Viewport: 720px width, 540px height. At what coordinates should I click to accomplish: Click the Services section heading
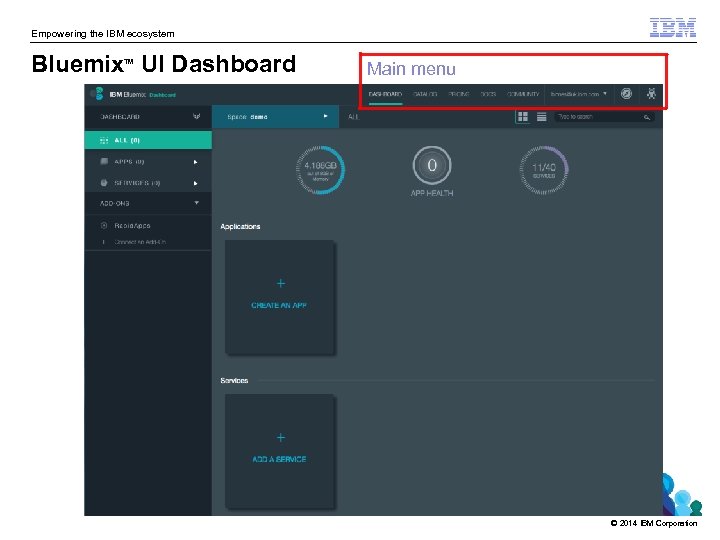click(234, 381)
